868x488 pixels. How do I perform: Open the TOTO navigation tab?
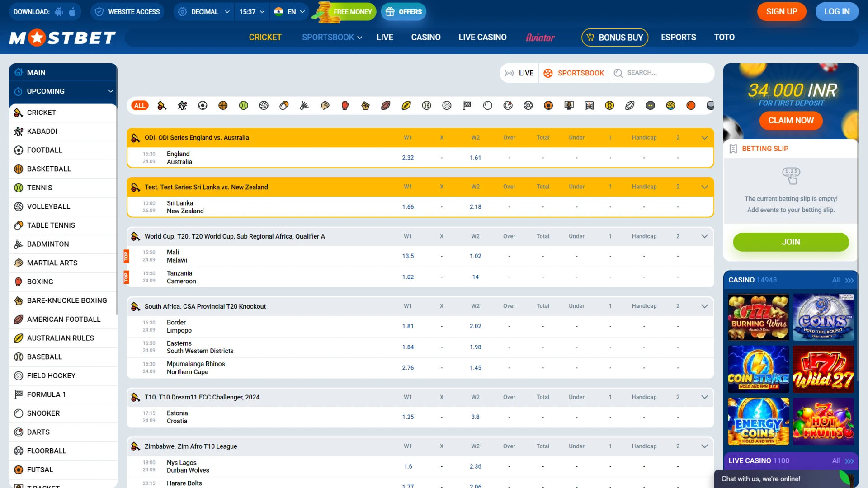724,38
